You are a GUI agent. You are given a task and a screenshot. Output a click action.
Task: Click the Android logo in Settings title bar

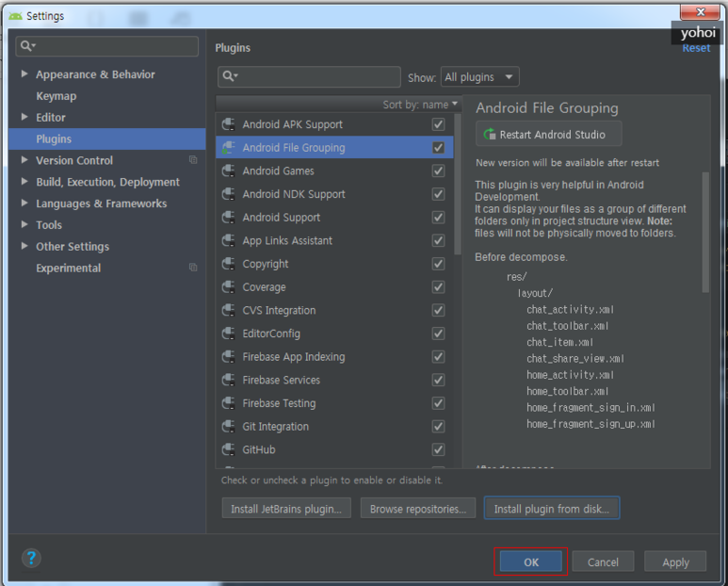[15, 16]
